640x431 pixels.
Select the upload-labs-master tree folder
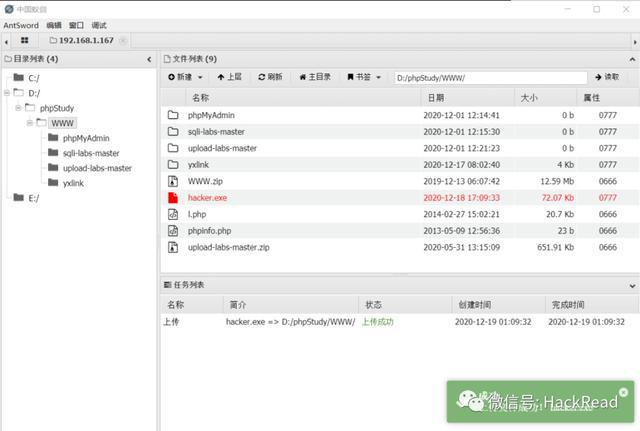click(x=97, y=168)
